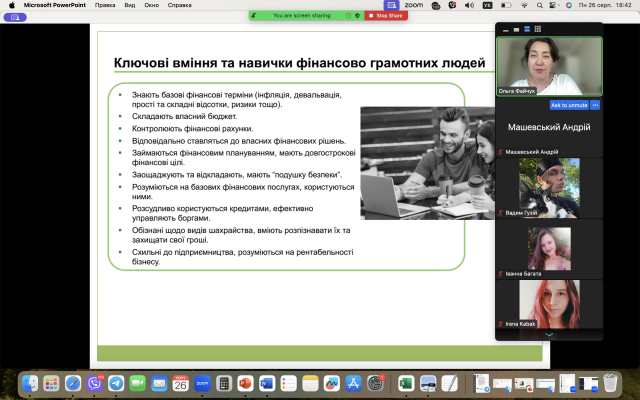Open Viber from the Dock
This screenshot has height=400, width=640.
95,384
